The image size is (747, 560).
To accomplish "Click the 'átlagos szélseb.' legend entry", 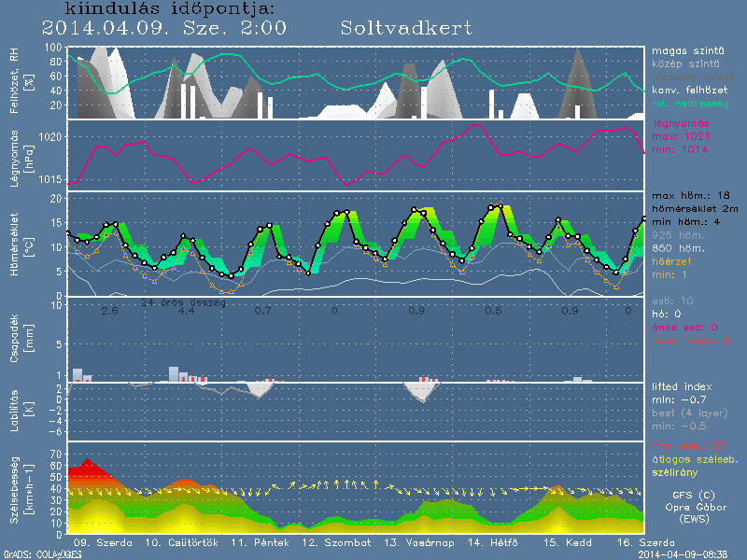I will pos(693,460).
